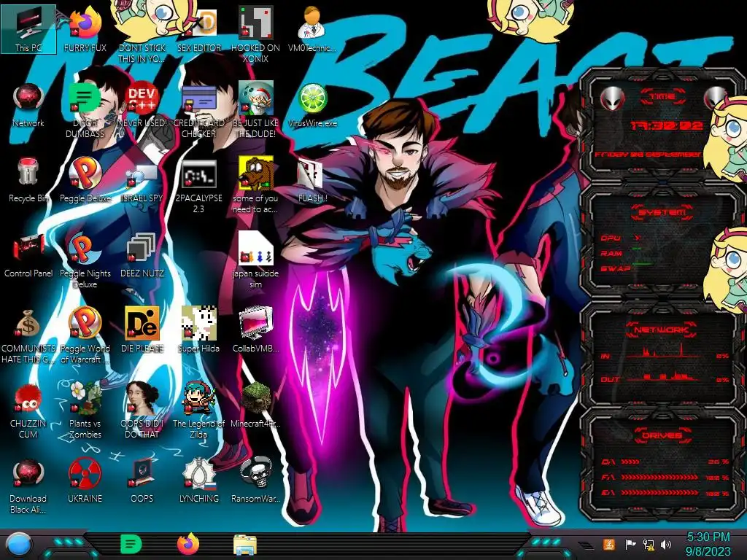Open the volume speaker icon in tray
The height and width of the screenshot is (560, 747).
tap(666, 544)
